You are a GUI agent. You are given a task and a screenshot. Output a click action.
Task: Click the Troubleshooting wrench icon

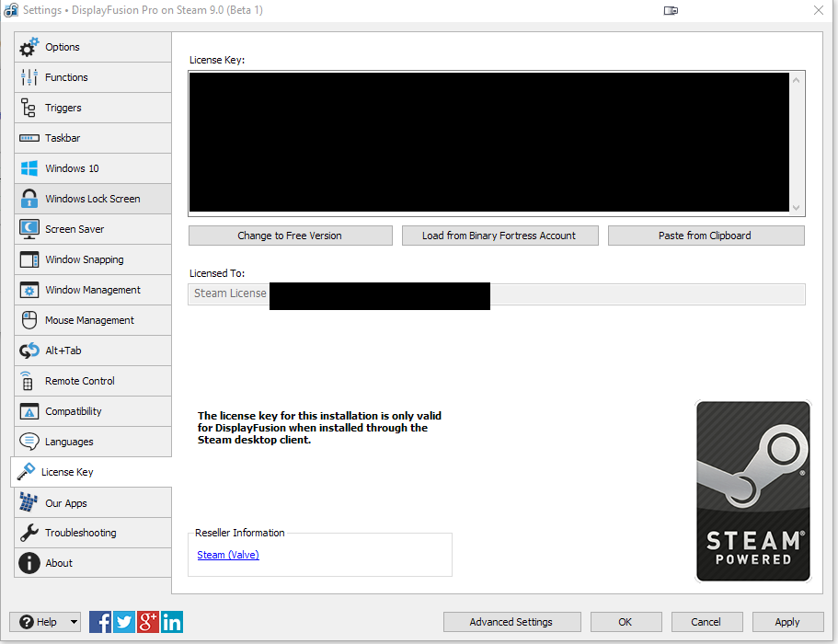(29, 533)
